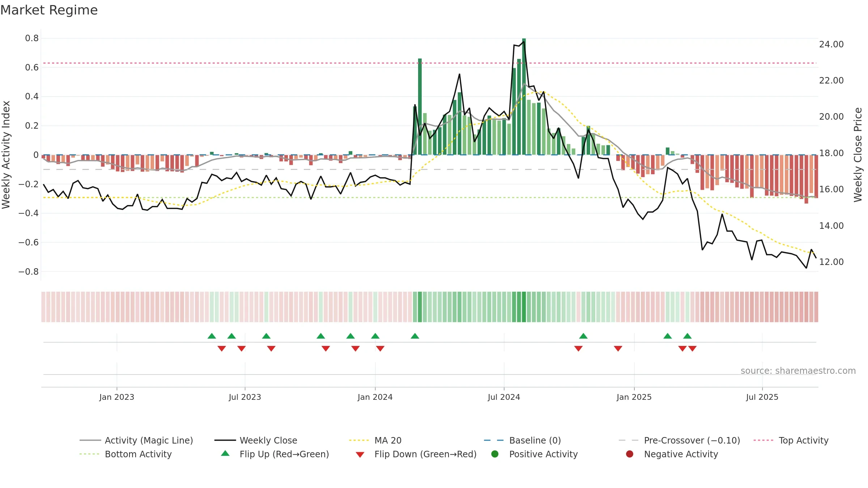Click the tallest green activity bar at 0.8
Screen dimensions: 868x488
(524, 97)
